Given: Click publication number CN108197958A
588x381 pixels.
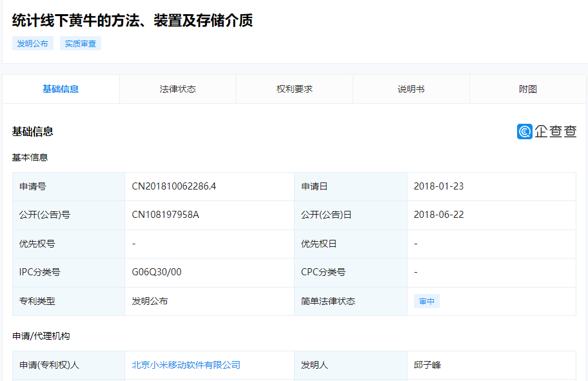Looking at the screenshot, I should pyautogui.click(x=165, y=215).
